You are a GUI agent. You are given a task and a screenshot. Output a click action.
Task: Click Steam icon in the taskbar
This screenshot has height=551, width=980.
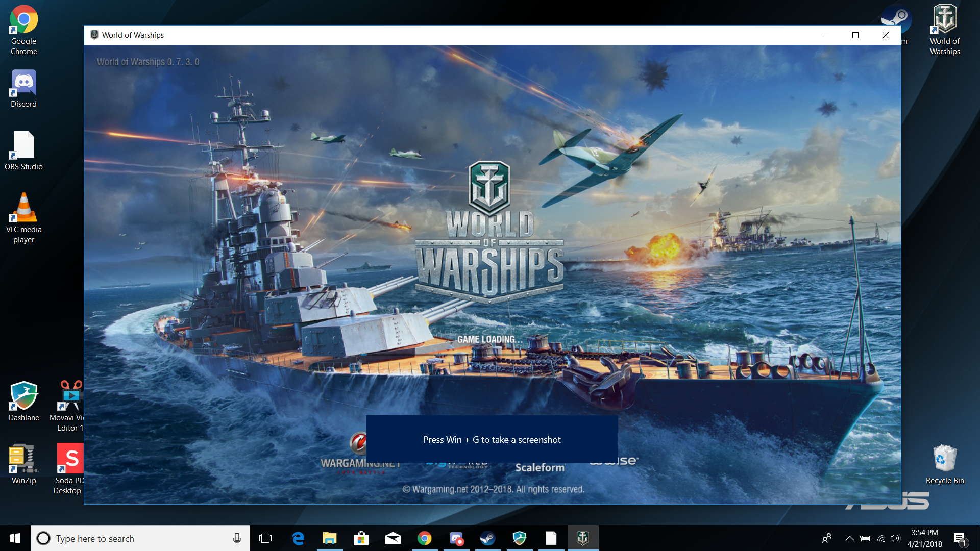click(487, 538)
